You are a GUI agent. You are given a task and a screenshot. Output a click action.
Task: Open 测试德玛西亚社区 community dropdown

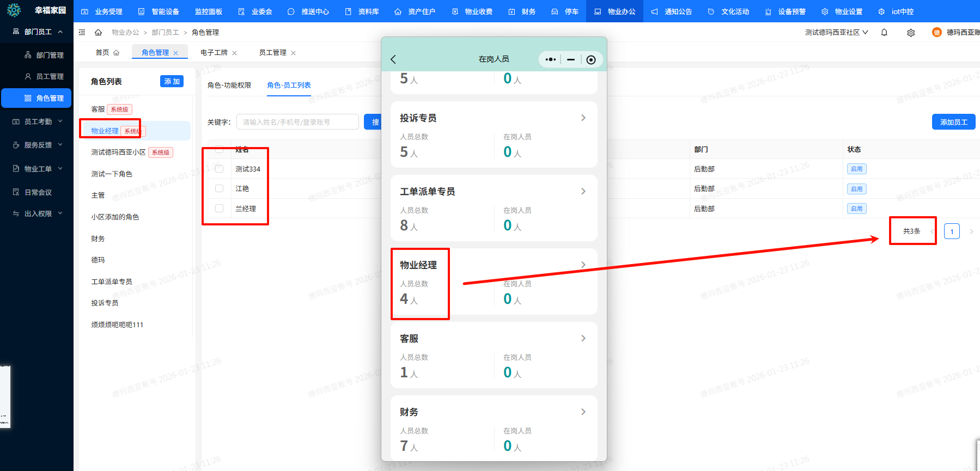click(x=836, y=33)
